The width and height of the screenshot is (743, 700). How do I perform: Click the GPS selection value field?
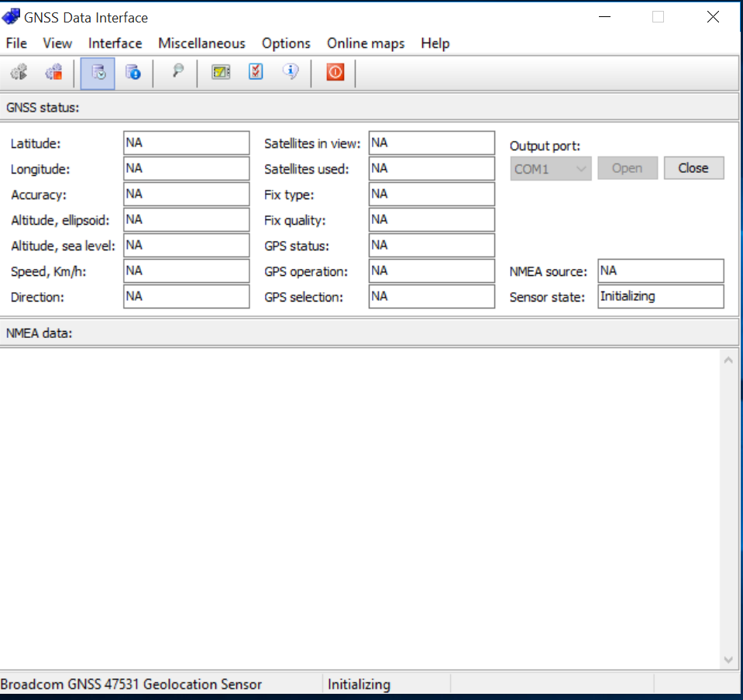click(432, 296)
